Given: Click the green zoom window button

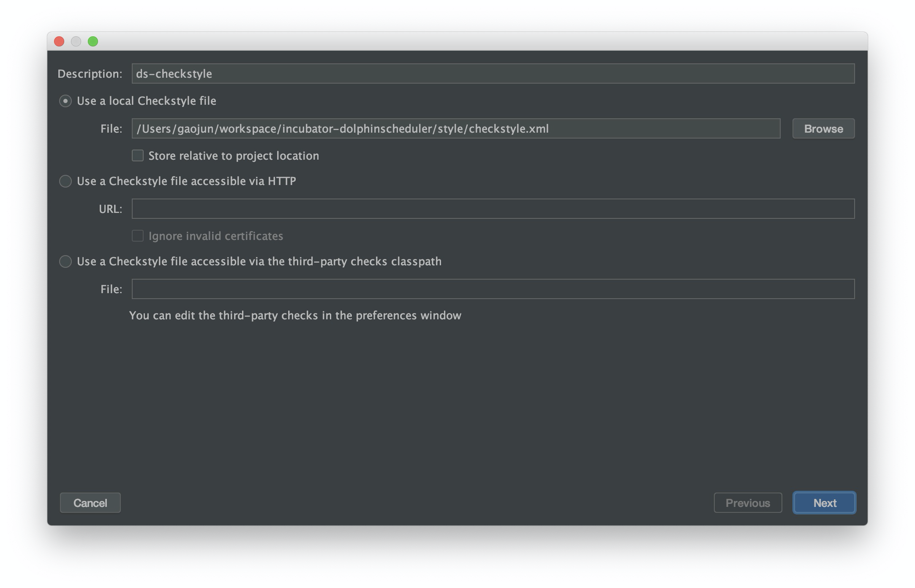Looking at the screenshot, I should coord(93,41).
